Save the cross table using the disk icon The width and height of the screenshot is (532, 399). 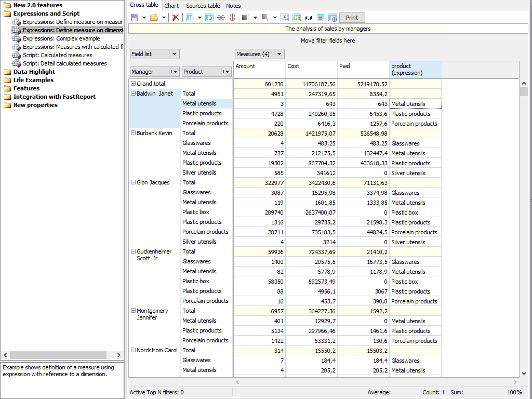(x=134, y=17)
